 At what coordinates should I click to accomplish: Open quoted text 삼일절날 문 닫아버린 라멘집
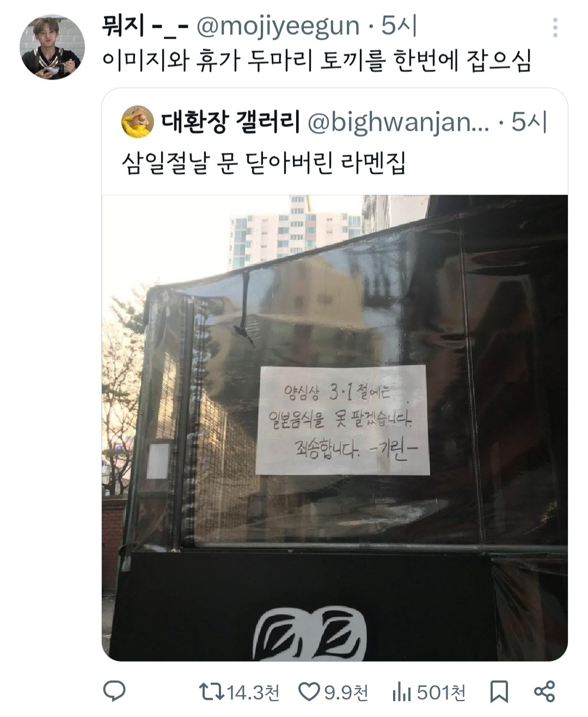(x=264, y=163)
